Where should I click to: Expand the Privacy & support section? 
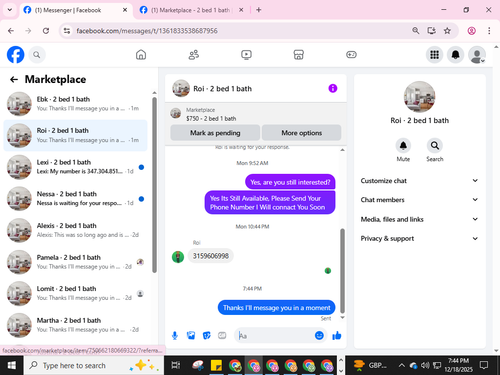[x=419, y=238]
